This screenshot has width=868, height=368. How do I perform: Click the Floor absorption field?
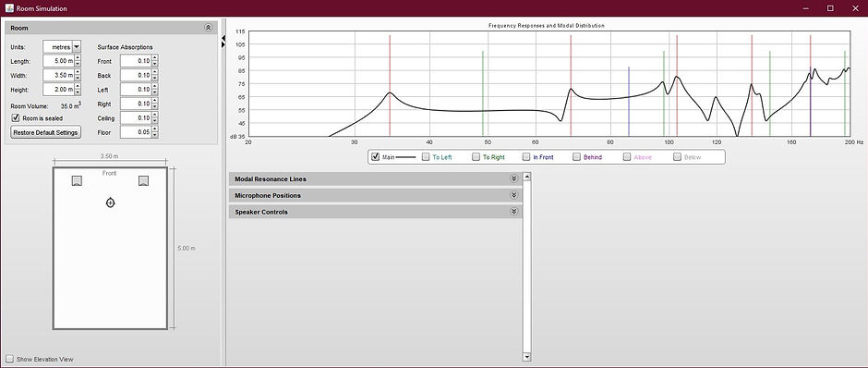(x=136, y=132)
